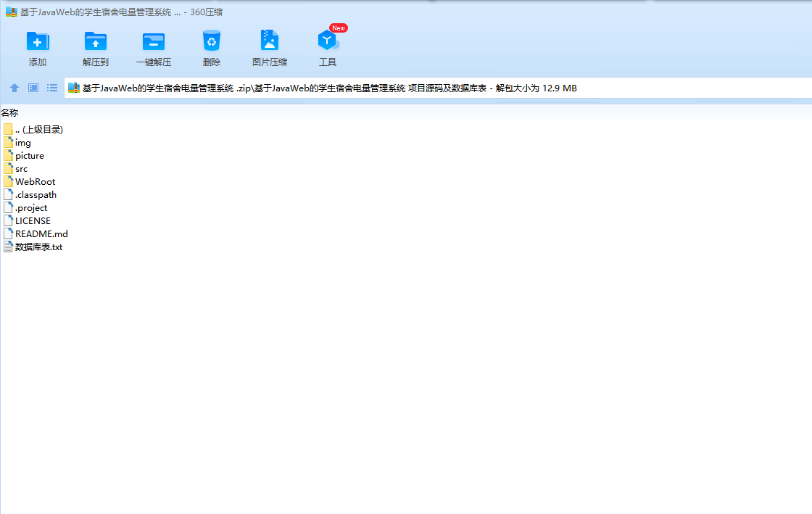
Task: Select the 'src' folder name
Action: 21,169
